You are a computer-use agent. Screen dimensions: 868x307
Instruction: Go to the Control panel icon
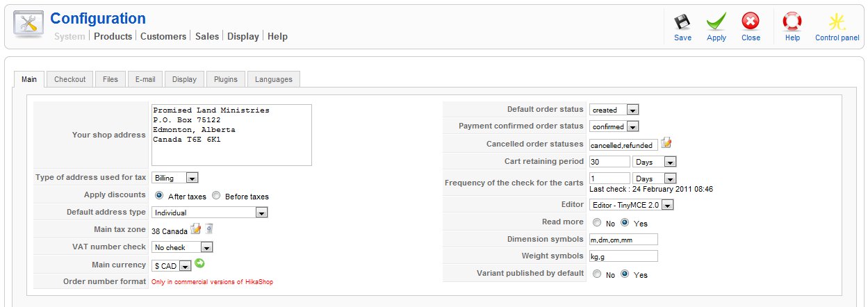(837, 22)
